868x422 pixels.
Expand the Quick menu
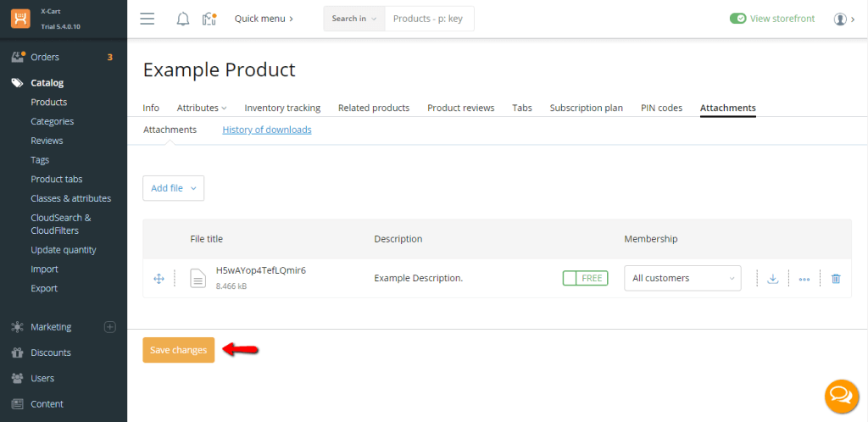(264, 19)
